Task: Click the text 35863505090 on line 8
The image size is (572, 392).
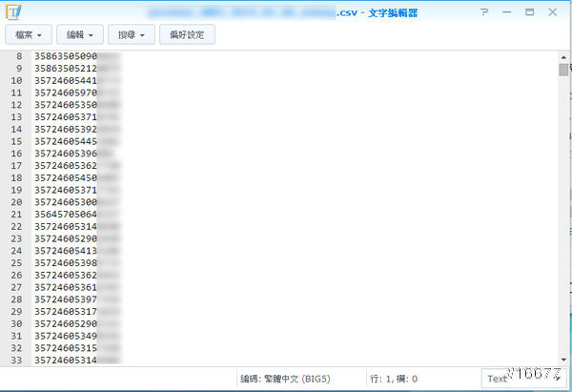Action: [x=66, y=56]
